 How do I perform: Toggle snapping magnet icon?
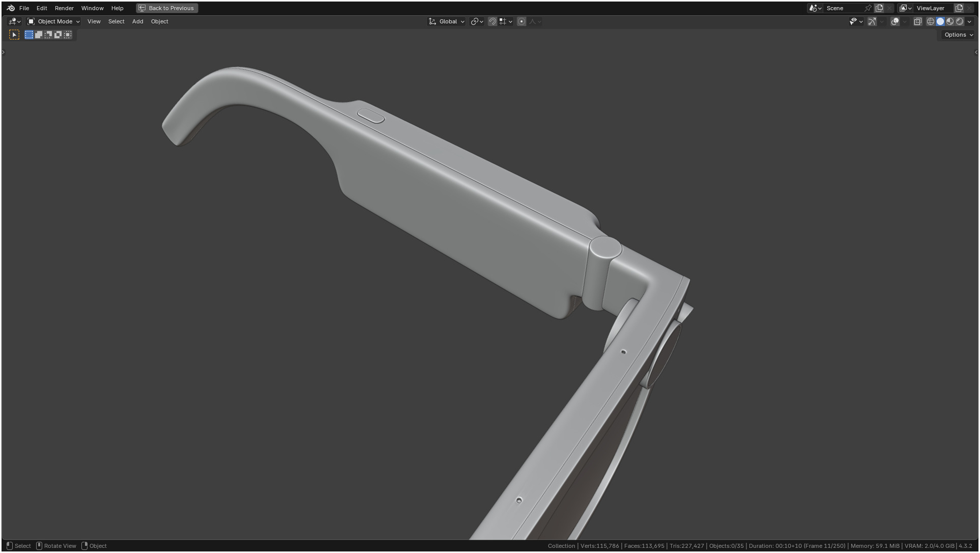492,21
